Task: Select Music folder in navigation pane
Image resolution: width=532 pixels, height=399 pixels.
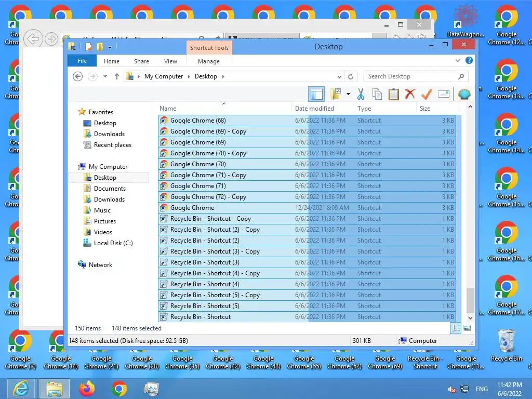Action: click(102, 210)
